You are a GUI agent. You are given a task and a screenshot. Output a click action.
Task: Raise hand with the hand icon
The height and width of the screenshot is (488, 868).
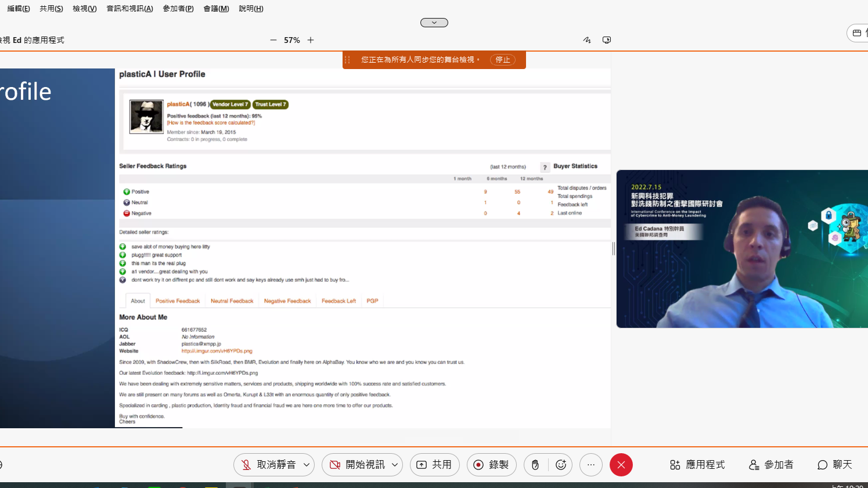(535, 465)
